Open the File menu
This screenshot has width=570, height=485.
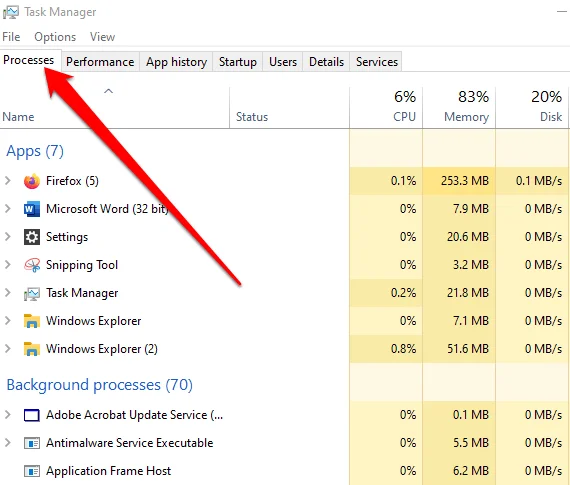(11, 37)
